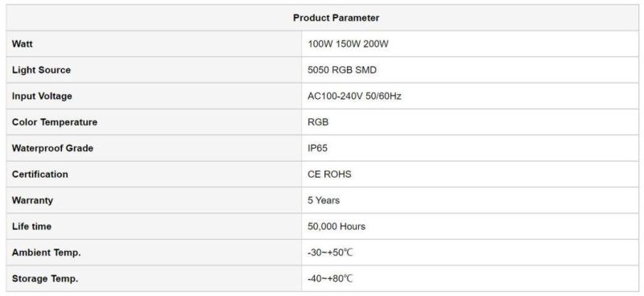Screen dimensions: 644x296
Task: Click the -30~+50℃ value
Action: click(330, 253)
